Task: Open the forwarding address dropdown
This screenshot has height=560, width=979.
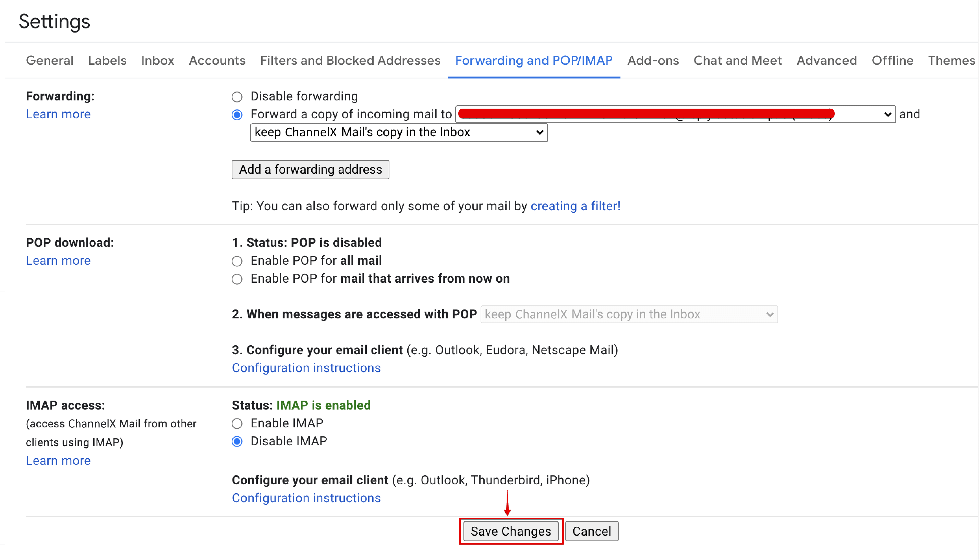Action: click(x=676, y=114)
